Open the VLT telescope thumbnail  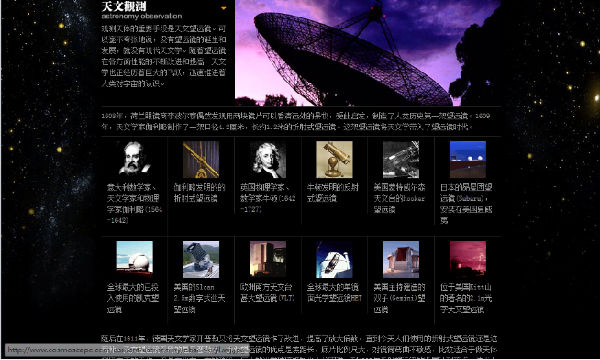point(267,259)
